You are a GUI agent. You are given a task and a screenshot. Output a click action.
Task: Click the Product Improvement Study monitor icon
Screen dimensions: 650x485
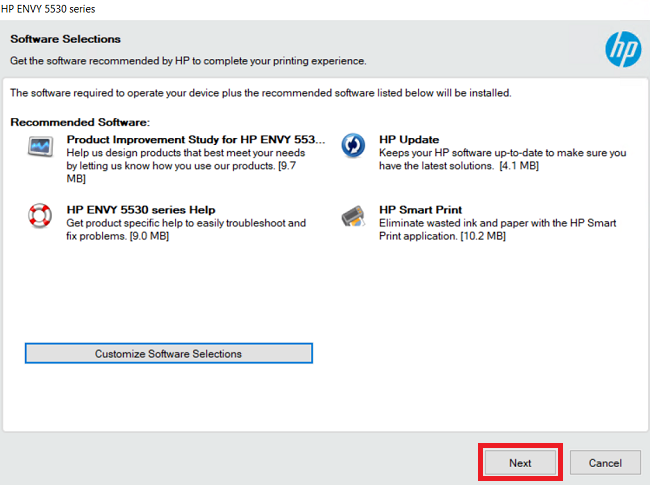pyautogui.click(x=40, y=146)
